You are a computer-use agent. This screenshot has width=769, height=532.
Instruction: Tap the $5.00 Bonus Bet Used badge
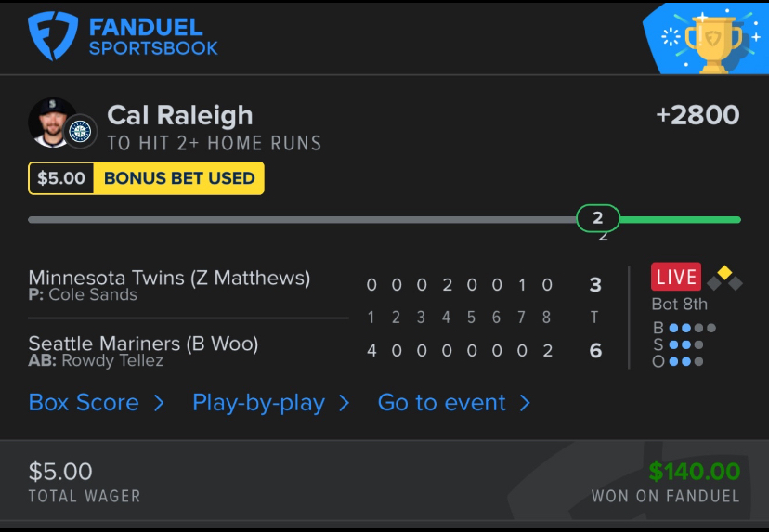146,178
